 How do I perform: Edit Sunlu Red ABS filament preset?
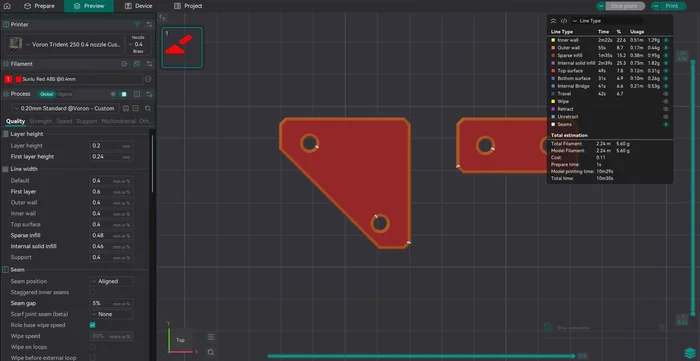point(148,79)
